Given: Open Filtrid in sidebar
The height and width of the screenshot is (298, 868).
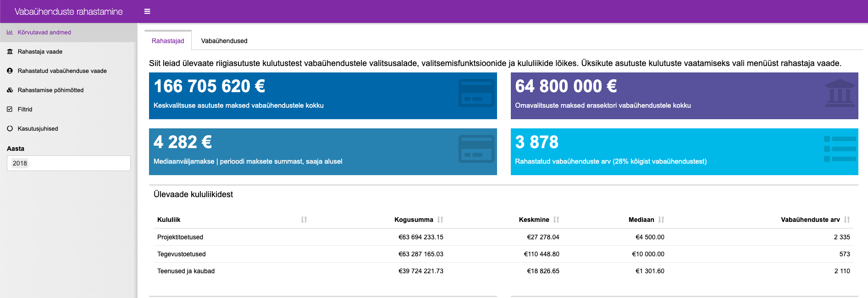Looking at the screenshot, I should 68,109.
